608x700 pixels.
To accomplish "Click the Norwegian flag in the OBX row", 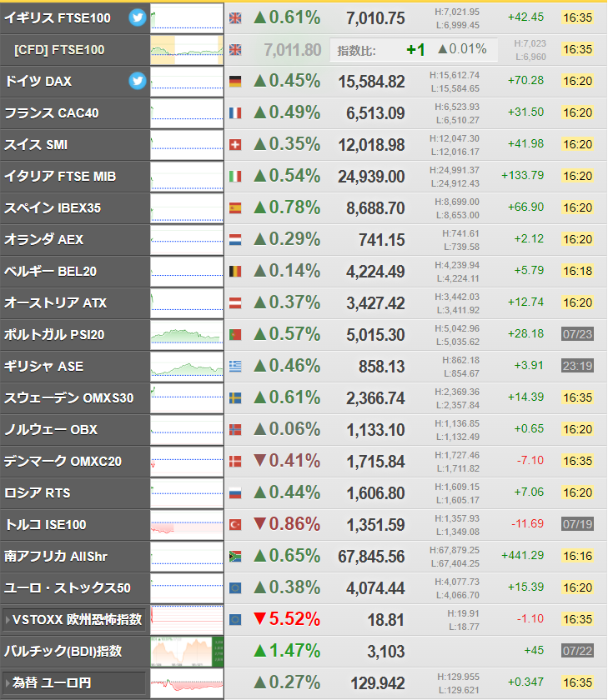I will pyautogui.click(x=235, y=430).
